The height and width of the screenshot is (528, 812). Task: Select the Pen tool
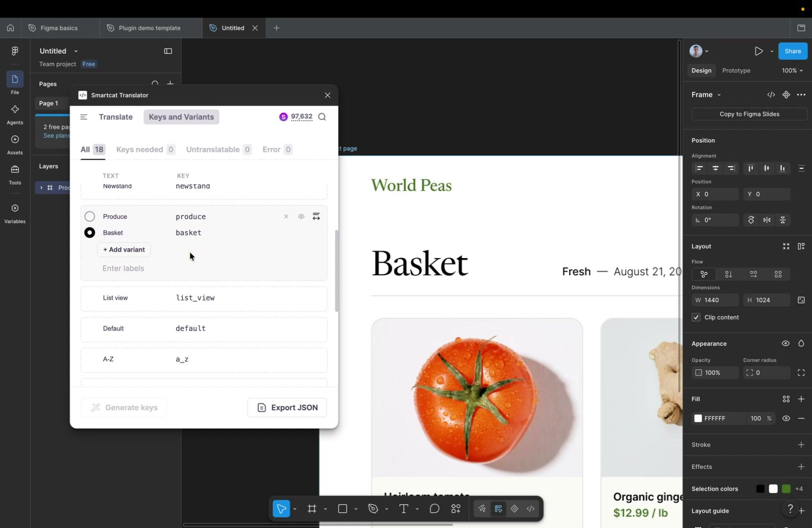tap(373, 509)
